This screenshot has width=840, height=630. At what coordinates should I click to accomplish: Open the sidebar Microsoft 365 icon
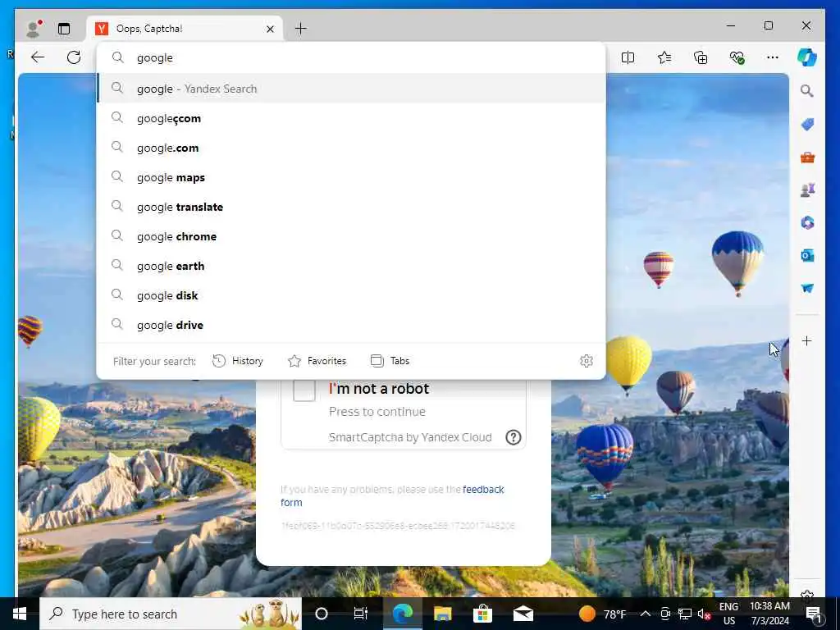(807, 222)
